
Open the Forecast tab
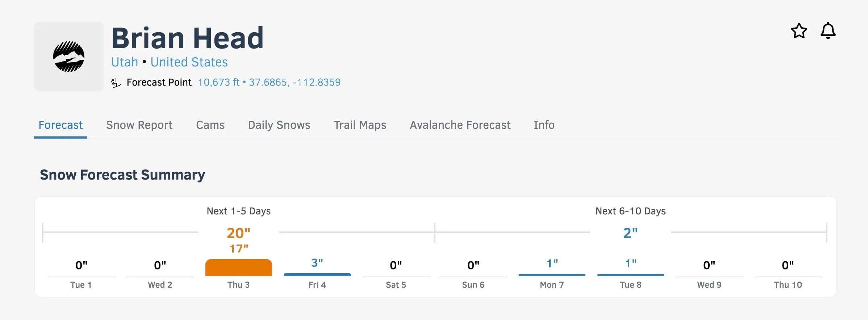(60, 125)
